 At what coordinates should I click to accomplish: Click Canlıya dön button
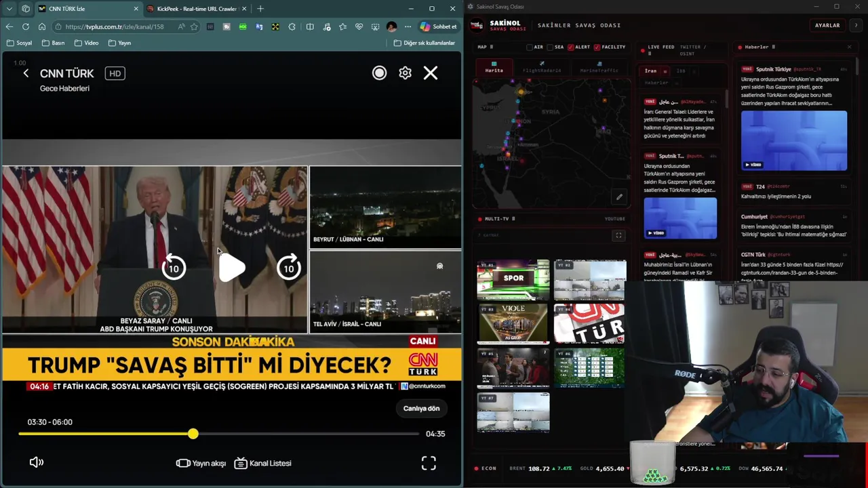(421, 408)
